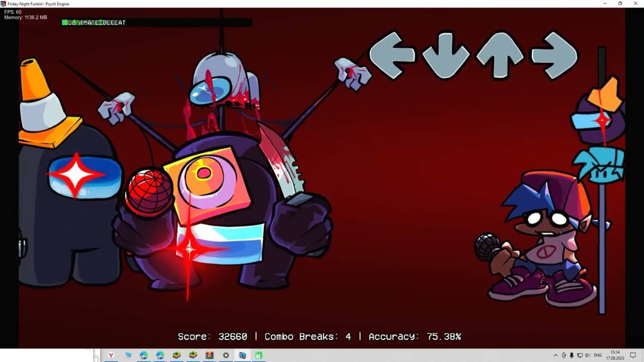The width and height of the screenshot is (644, 362).
Task: Open the 13:14 clock and calendar
Action: 615,355
